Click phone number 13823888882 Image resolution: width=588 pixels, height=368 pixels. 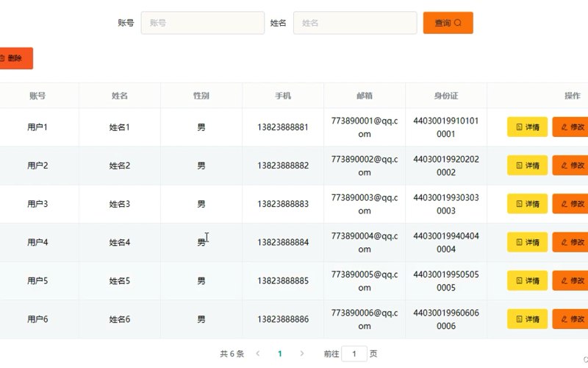[x=283, y=166]
